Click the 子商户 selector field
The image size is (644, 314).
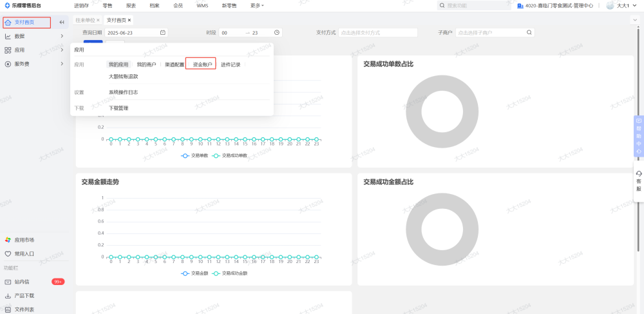pos(495,32)
